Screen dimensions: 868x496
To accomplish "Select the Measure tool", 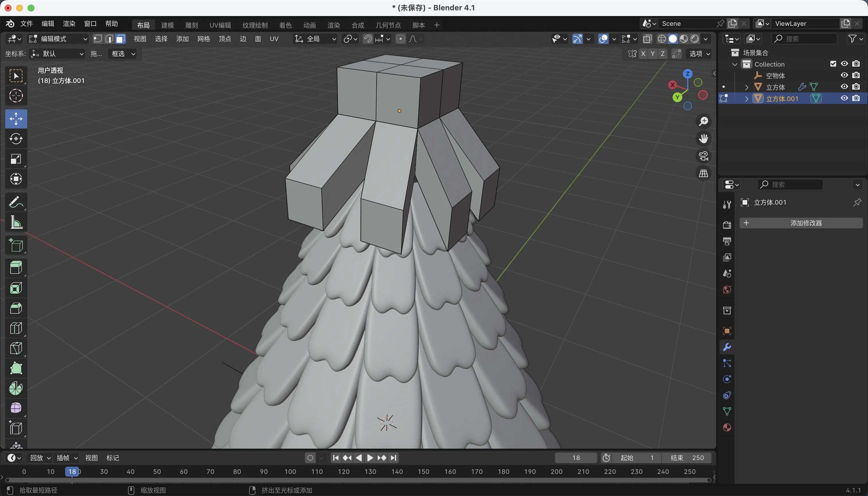I will [x=16, y=222].
